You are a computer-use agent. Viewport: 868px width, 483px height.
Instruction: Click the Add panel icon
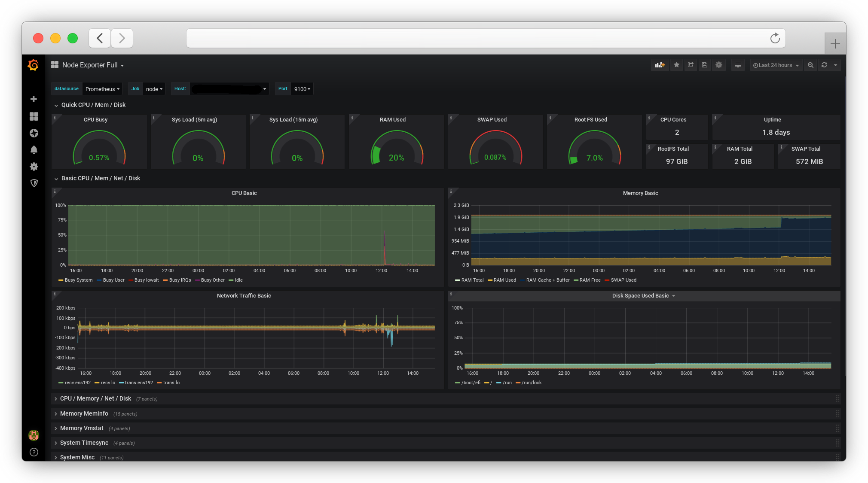(660, 65)
